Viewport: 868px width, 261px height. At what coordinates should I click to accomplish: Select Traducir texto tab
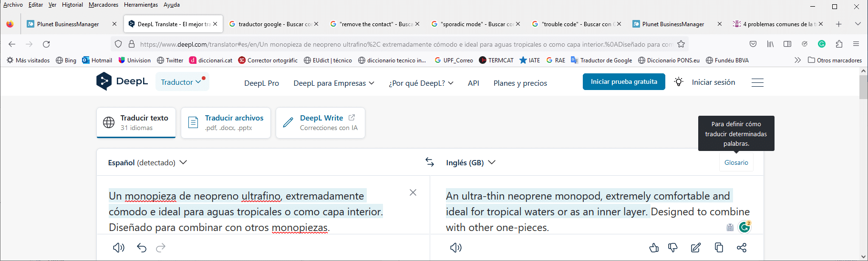pyautogui.click(x=136, y=122)
